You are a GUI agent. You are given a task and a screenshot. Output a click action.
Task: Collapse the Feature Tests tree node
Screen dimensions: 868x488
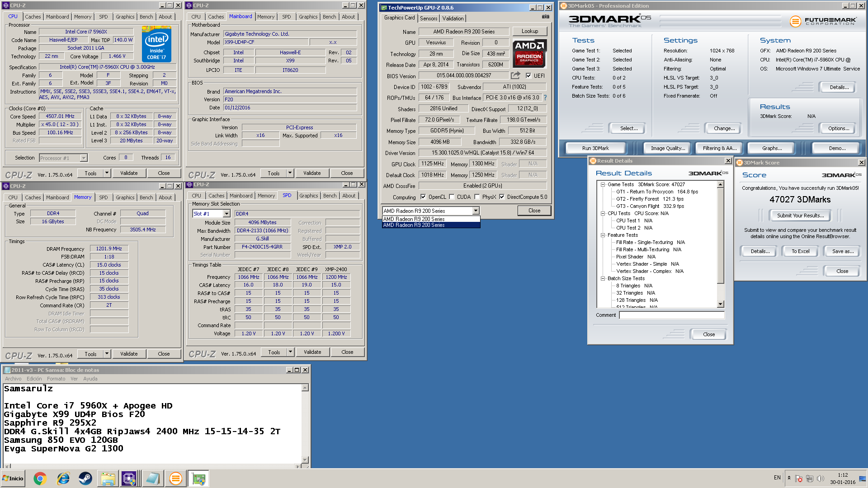(x=603, y=235)
